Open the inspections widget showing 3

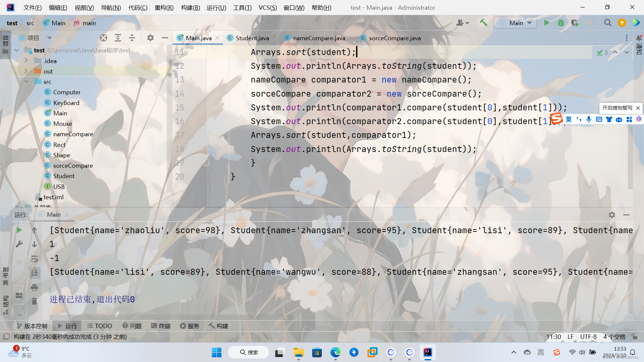(602, 53)
